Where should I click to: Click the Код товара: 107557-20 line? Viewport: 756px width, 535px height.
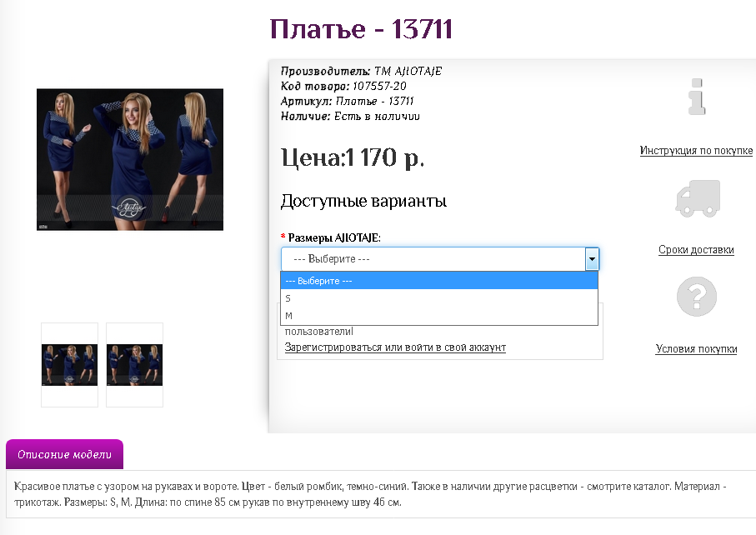pos(343,87)
